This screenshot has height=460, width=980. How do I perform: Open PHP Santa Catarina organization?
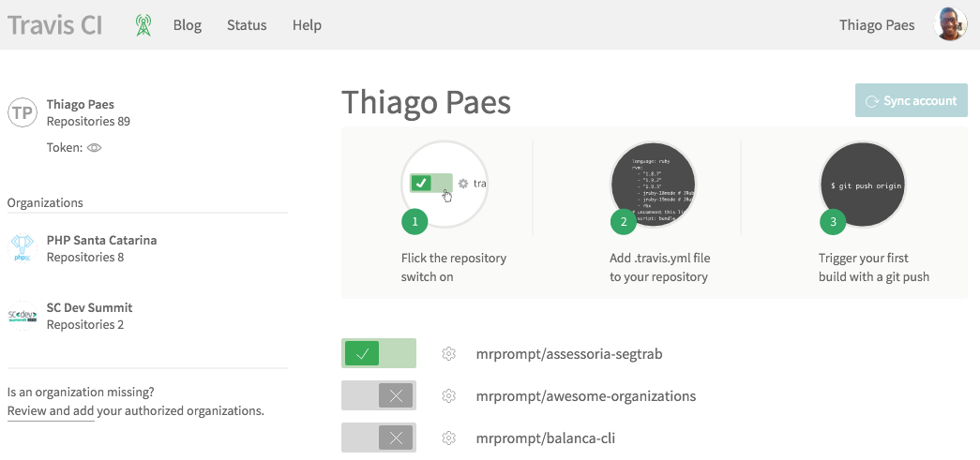coord(101,240)
